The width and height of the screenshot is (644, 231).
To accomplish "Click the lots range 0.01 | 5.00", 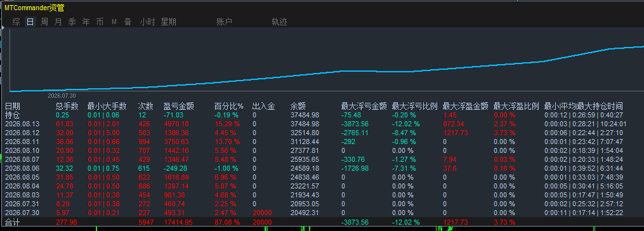I will (x=103, y=133).
